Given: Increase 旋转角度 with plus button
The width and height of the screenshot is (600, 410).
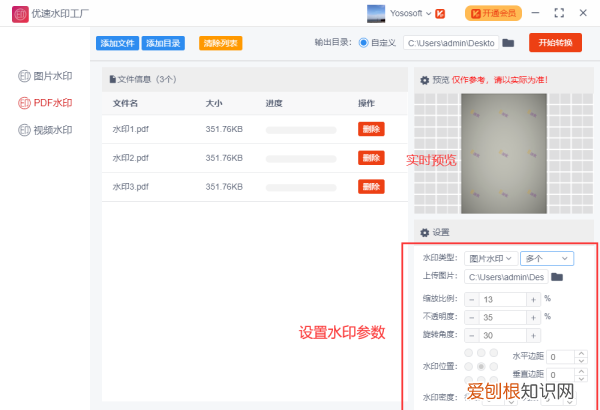Looking at the screenshot, I should pos(533,336).
